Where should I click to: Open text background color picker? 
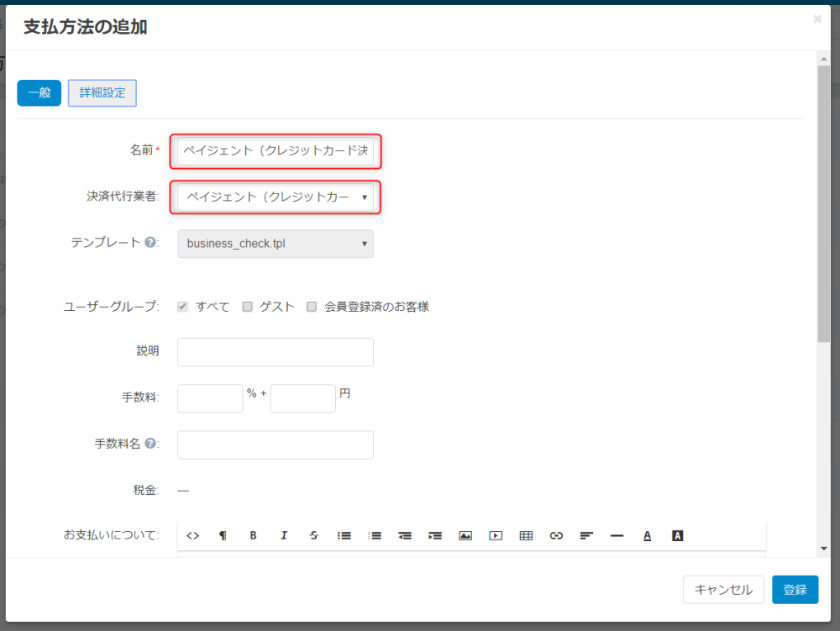[x=677, y=536]
